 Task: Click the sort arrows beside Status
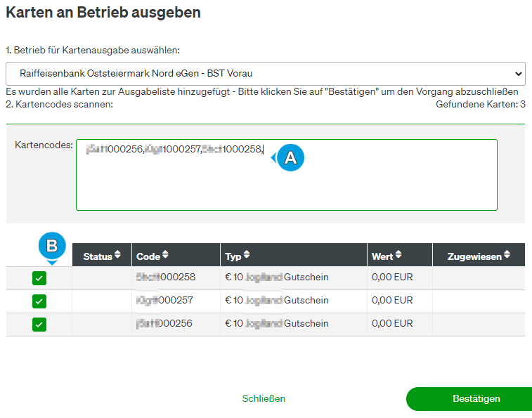[117, 254]
